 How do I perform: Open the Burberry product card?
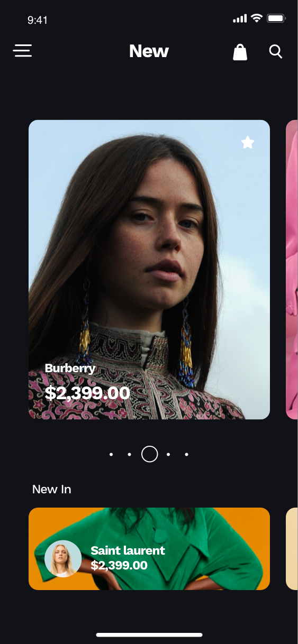149,270
